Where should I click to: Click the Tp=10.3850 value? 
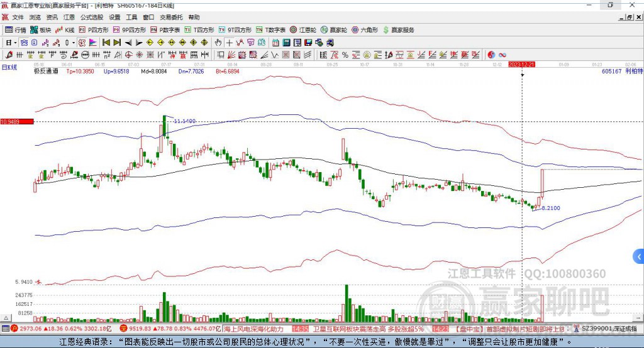tap(80, 71)
